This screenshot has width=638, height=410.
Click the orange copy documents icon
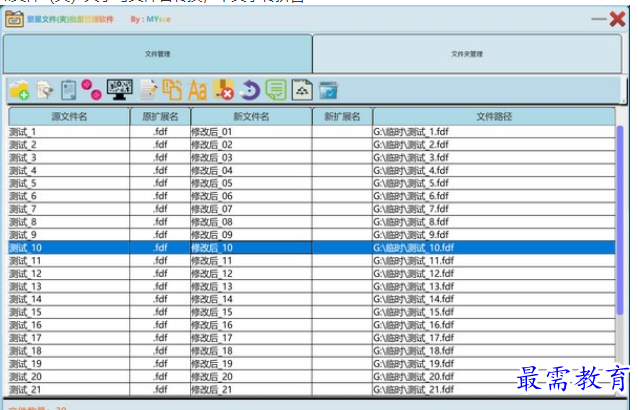tap(172, 90)
